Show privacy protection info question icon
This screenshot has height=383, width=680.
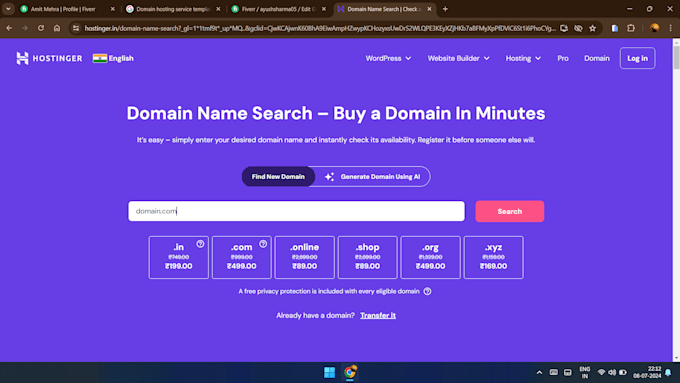(x=427, y=291)
